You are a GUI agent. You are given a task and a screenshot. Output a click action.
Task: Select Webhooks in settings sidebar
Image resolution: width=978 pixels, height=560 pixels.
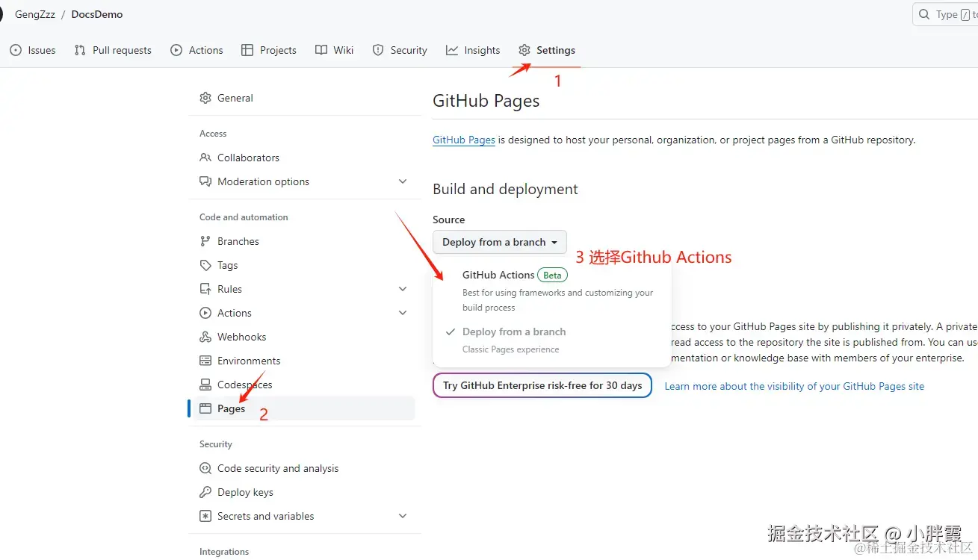tap(304, 337)
